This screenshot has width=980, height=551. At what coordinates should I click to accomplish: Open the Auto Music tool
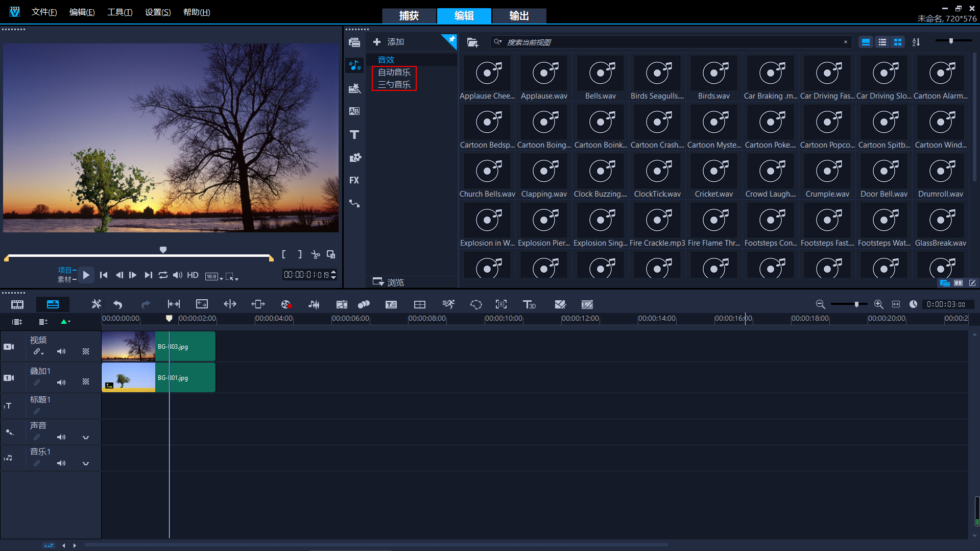342,304
